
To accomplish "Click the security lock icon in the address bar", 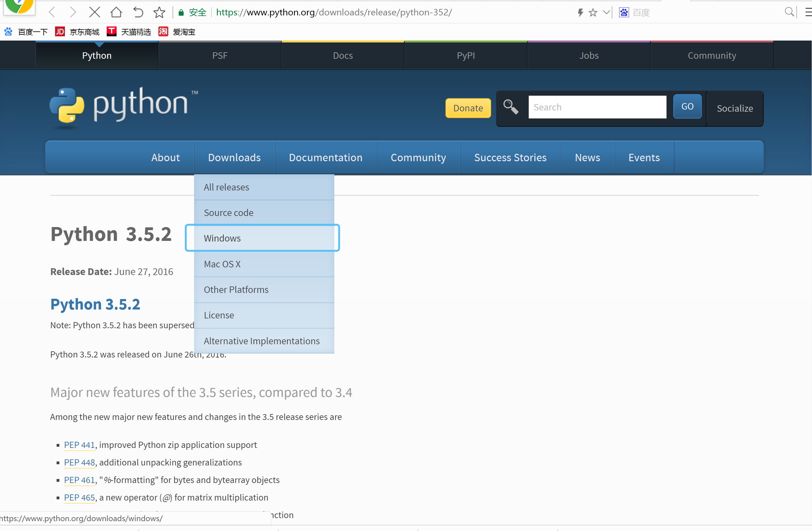I will click(x=181, y=12).
